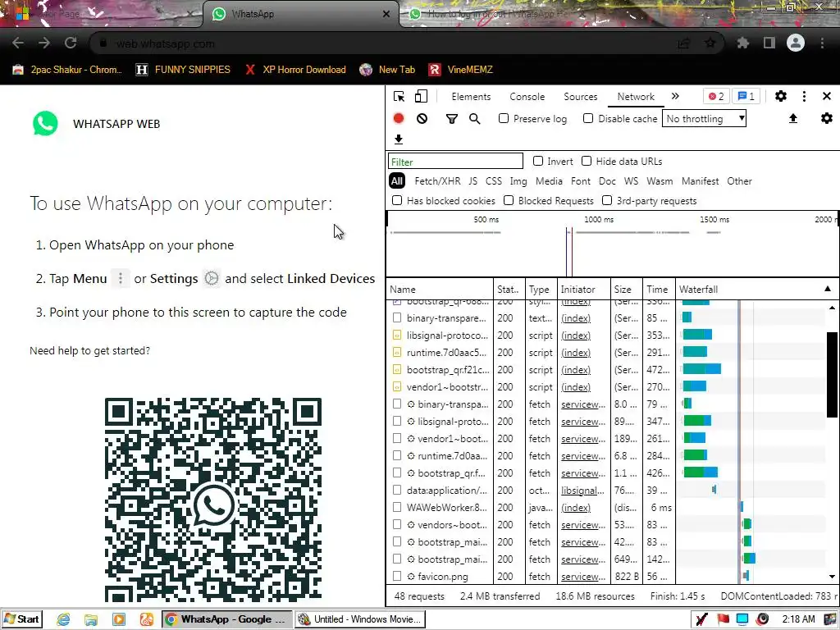The width and height of the screenshot is (840, 630).
Task: Switch to the Elements tab
Action: click(471, 97)
